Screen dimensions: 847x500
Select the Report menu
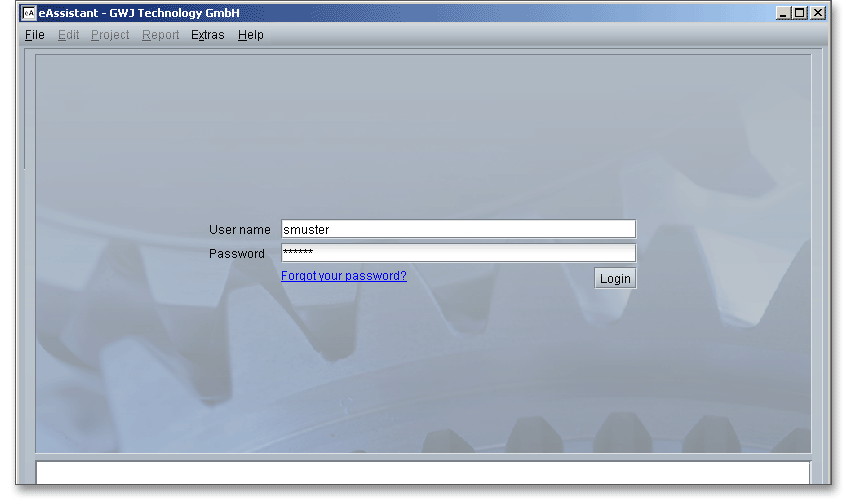point(160,35)
